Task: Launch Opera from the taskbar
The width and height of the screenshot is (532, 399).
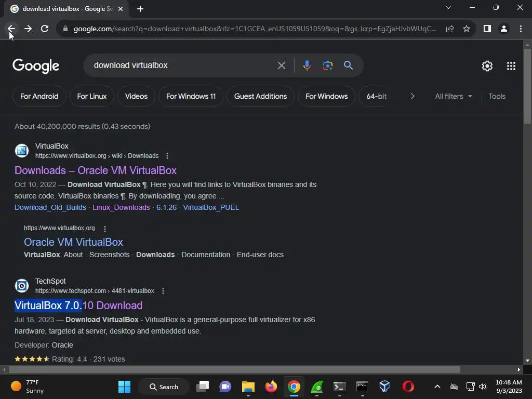Action: pyautogui.click(x=408, y=387)
